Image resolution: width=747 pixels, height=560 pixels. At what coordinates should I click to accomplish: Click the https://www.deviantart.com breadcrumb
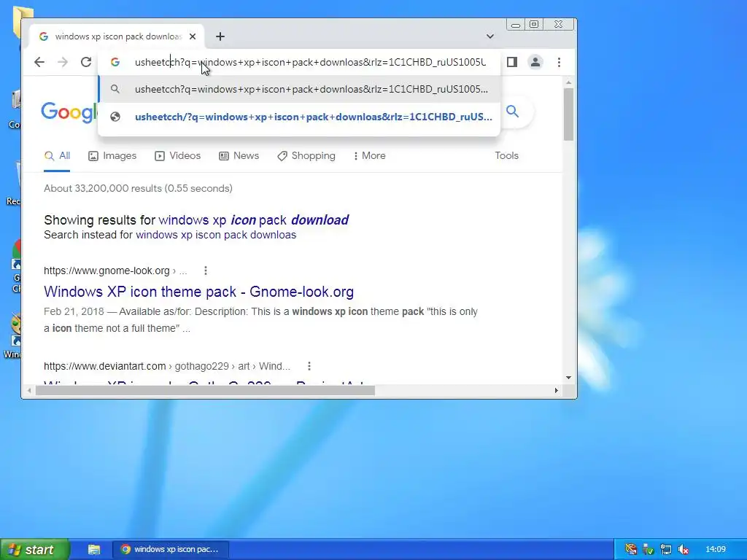coord(105,366)
